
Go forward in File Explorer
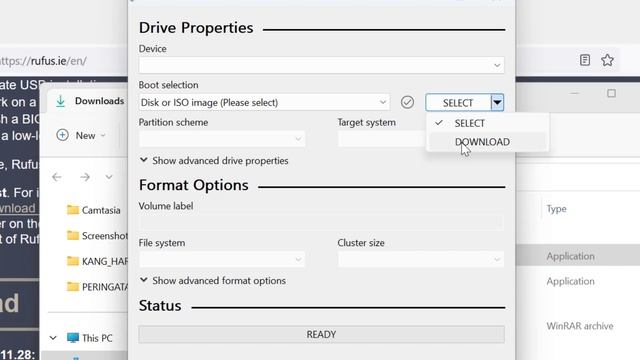point(85,177)
